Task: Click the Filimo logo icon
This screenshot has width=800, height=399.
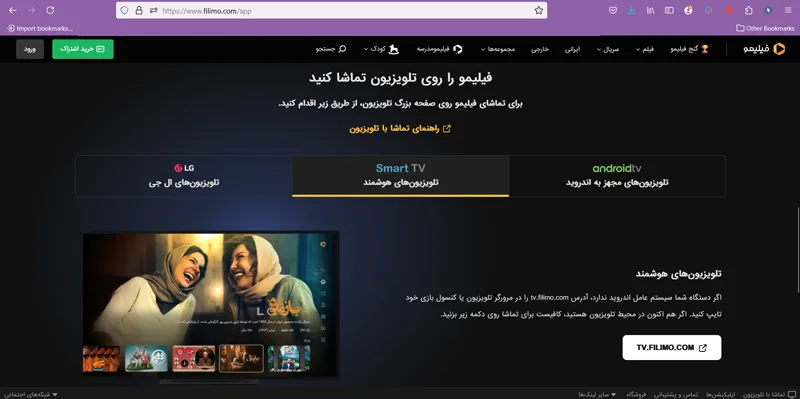Action: click(x=779, y=49)
